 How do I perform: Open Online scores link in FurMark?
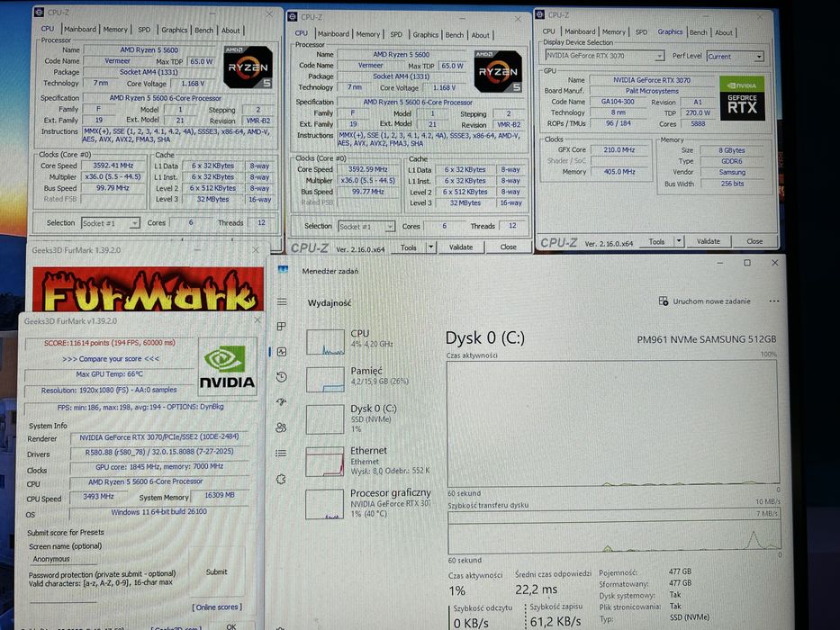pos(217,607)
